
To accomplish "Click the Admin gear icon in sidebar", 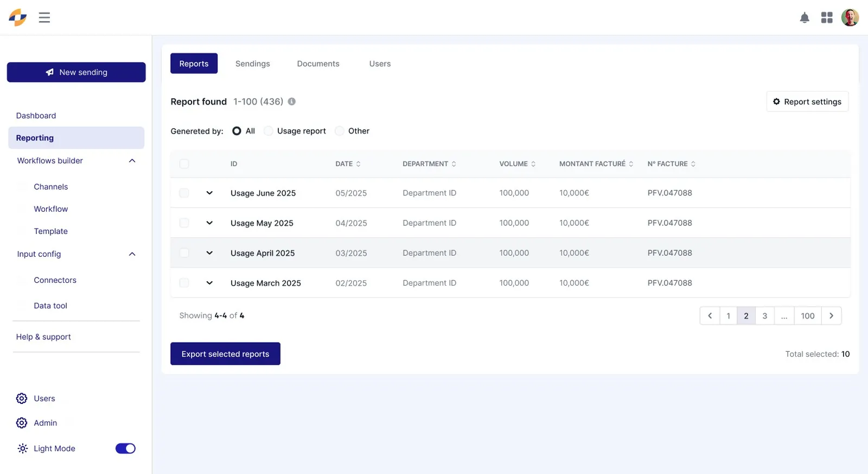I will [22, 423].
